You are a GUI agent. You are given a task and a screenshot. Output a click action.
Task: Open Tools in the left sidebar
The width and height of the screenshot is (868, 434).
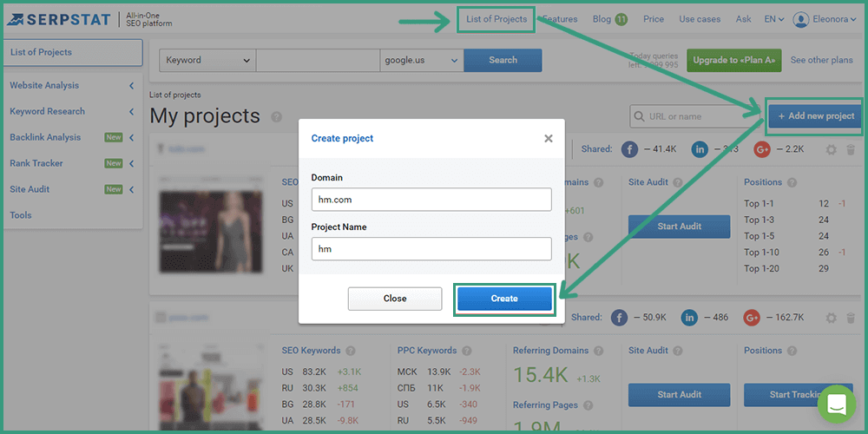[21, 215]
